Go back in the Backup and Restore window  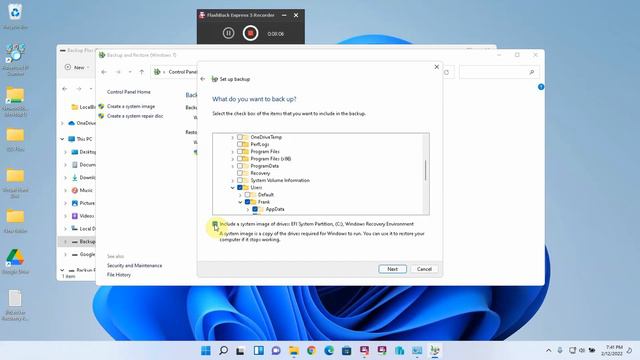tap(104, 72)
